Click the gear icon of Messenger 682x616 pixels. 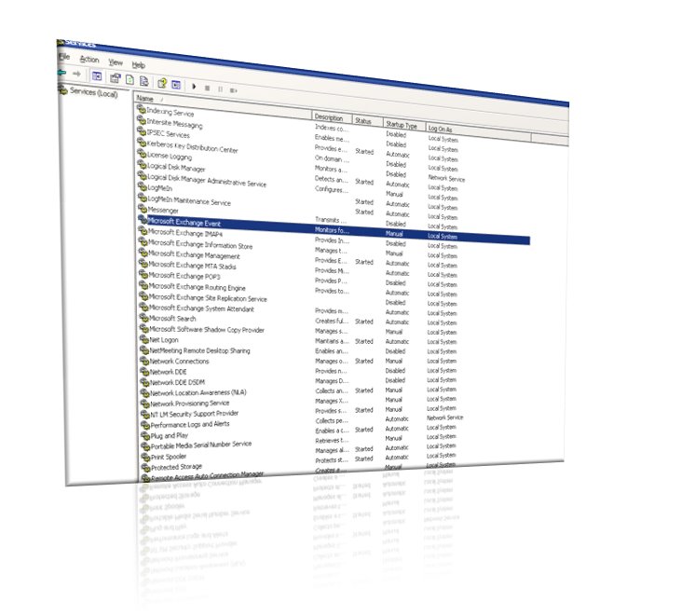pyautogui.click(x=143, y=209)
